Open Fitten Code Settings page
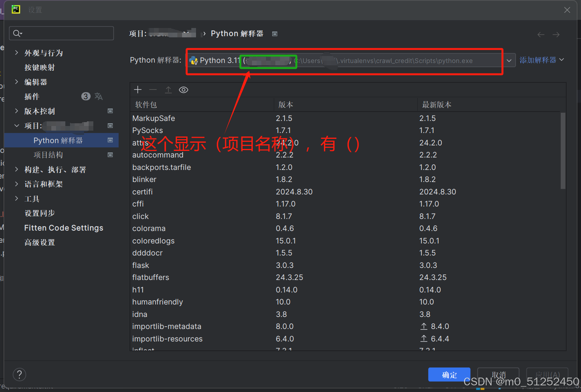This screenshot has height=392, width=581. point(64,228)
